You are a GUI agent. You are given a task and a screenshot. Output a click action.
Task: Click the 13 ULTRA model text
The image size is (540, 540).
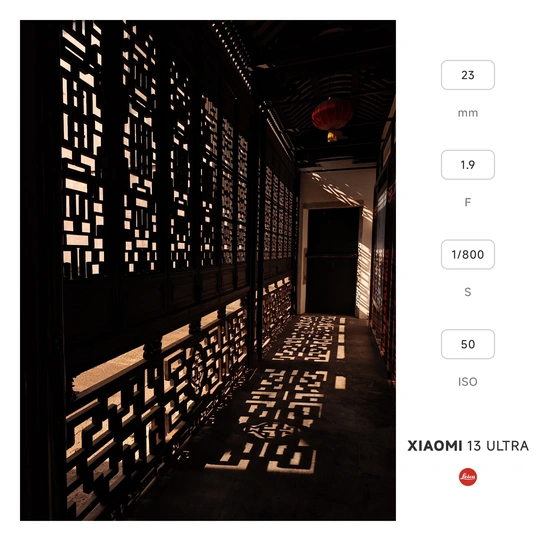(x=498, y=446)
